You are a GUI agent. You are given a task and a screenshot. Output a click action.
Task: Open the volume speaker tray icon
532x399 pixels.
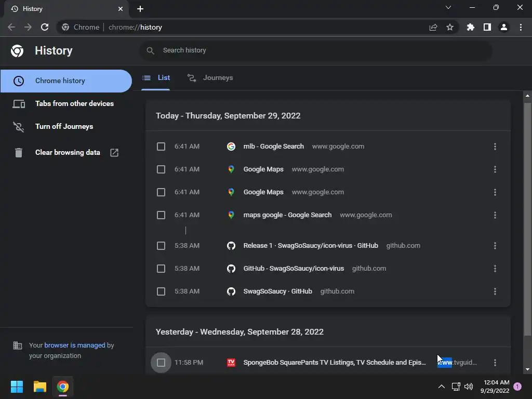[x=469, y=387]
